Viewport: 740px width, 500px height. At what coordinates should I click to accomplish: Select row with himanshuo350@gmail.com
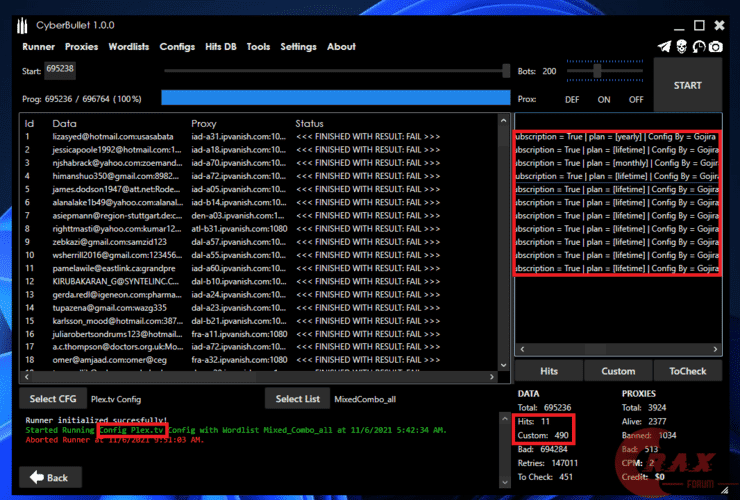[x=259, y=176]
